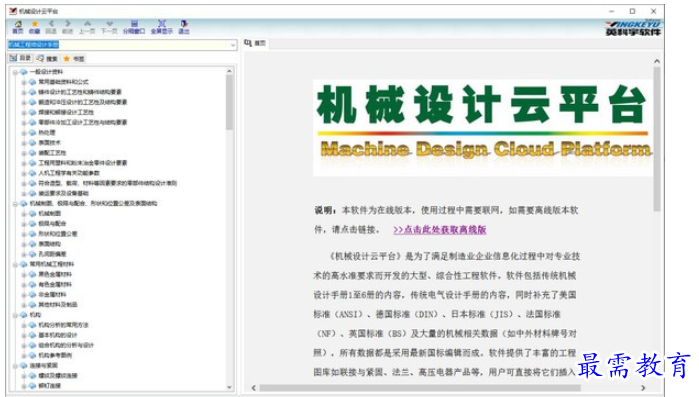Click cloud icon beside 连接与紧固
Viewport: 699px width, 397px height.
coord(24,365)
